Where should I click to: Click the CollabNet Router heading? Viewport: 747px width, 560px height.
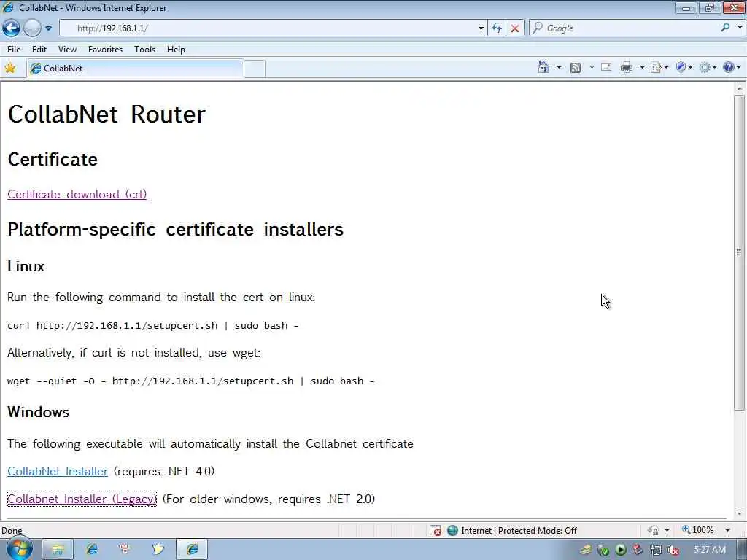(107, 114)
